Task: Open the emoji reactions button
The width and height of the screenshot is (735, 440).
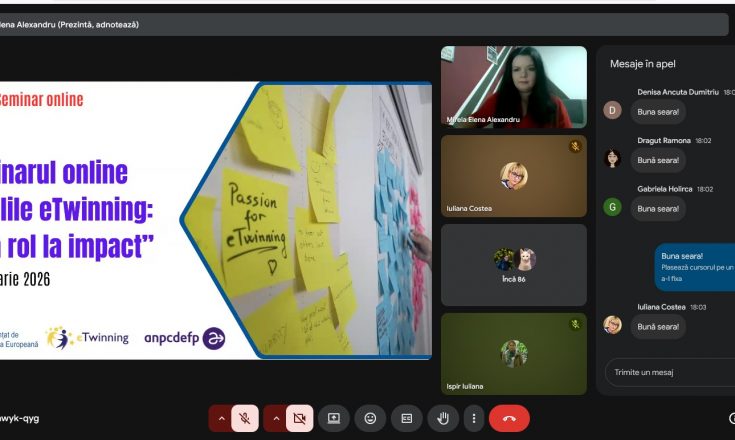Action: click(370, 418)
